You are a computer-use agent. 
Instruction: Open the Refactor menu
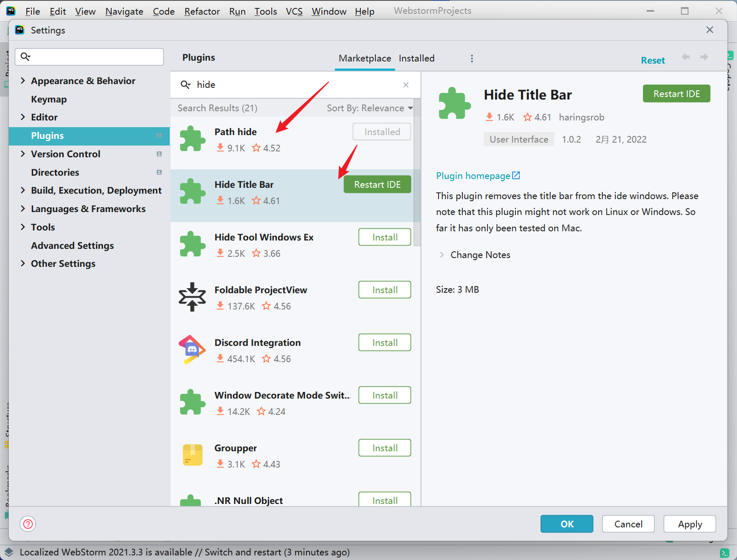click(202, 11)
